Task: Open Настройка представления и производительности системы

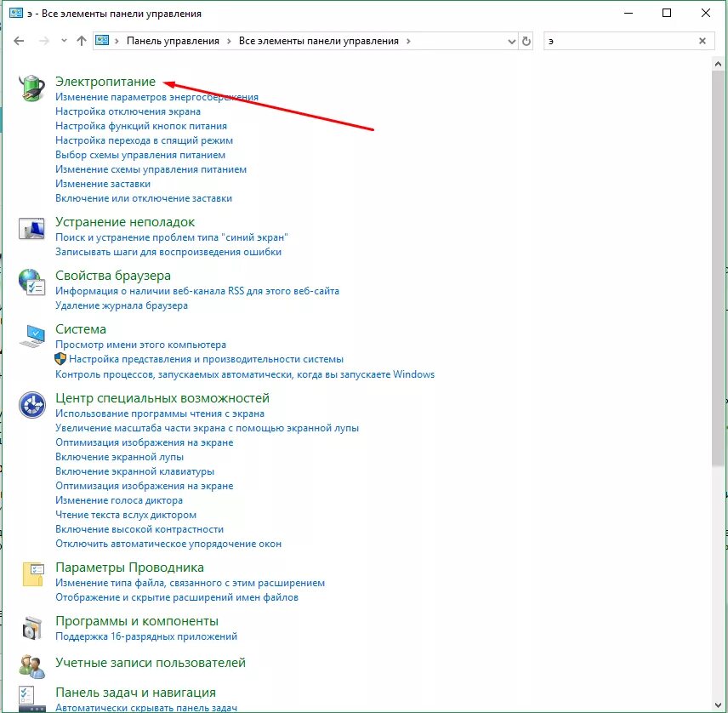Action: (x=206, y=359)
